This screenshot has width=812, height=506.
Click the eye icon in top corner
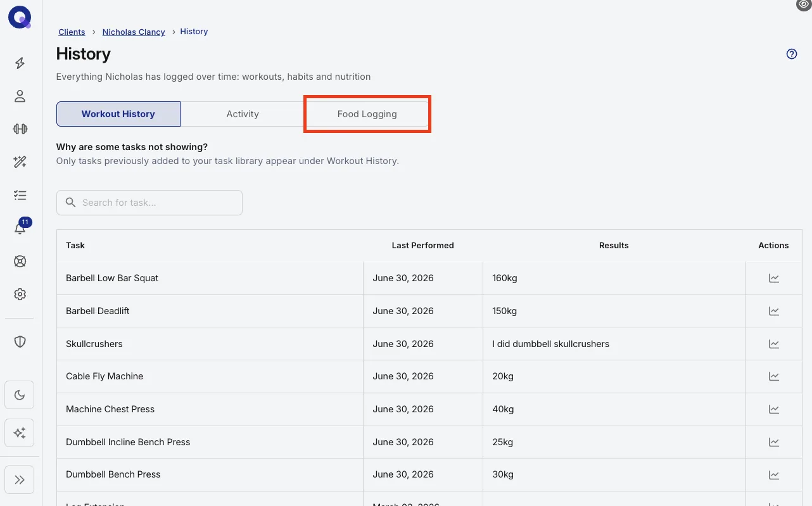point(804,4)
